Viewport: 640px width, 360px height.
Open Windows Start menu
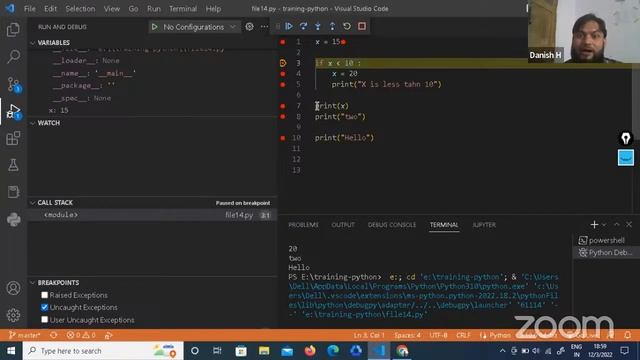coord(11,351)
